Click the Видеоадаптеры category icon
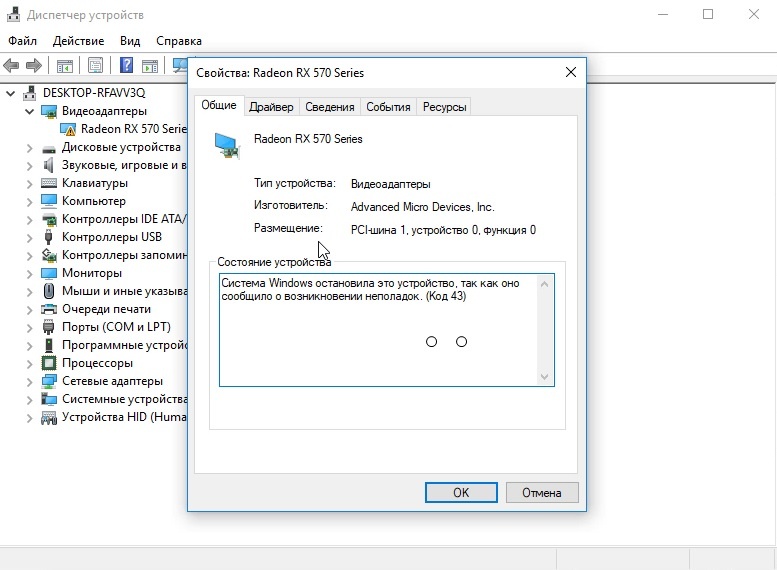Screen dimensions: 777x570 [49, 111]
